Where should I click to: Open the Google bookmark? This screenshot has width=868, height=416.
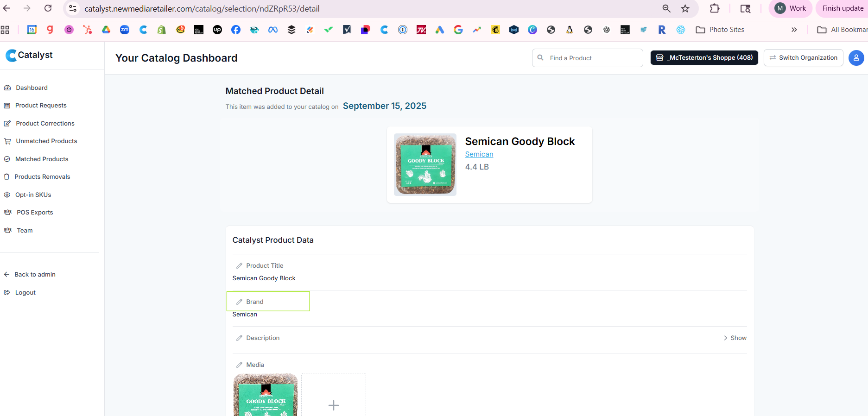tap(458, 30)
